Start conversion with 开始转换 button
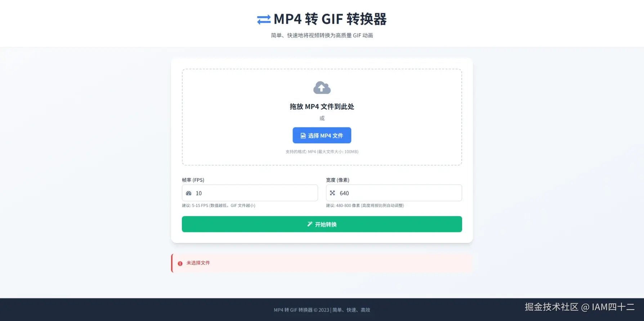Image resolution: width=644 pixels, height=321 pixels. click(322, 224)
